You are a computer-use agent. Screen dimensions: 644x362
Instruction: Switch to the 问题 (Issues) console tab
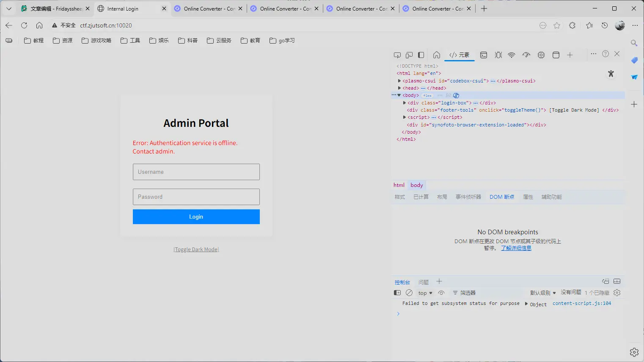click(x=424, y=281)
